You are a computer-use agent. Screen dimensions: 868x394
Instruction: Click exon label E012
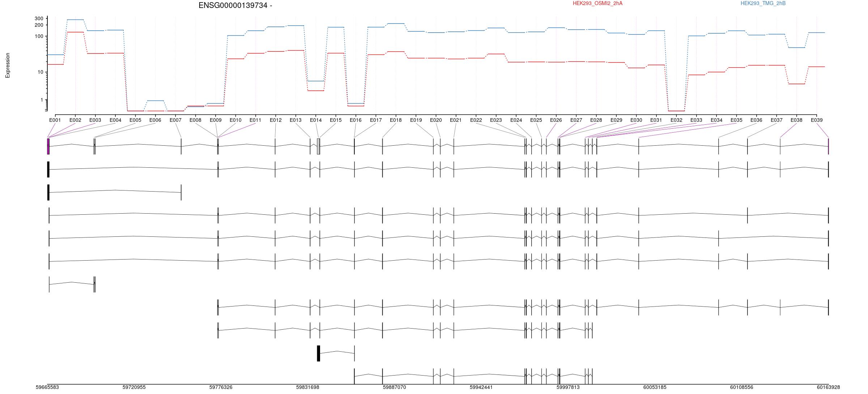pyautogui.click(x=276, y=120)
